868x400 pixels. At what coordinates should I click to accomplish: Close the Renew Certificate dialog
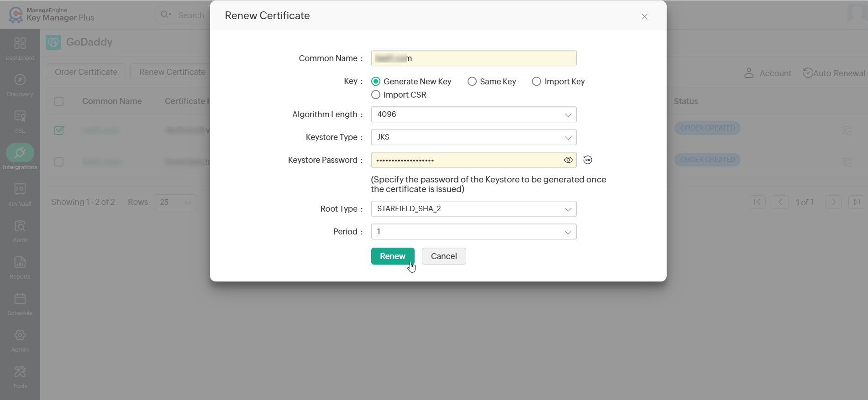645,16
